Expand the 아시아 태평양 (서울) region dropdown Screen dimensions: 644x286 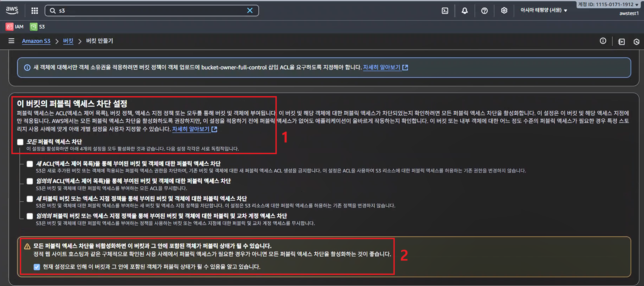(x=543, y=10)
